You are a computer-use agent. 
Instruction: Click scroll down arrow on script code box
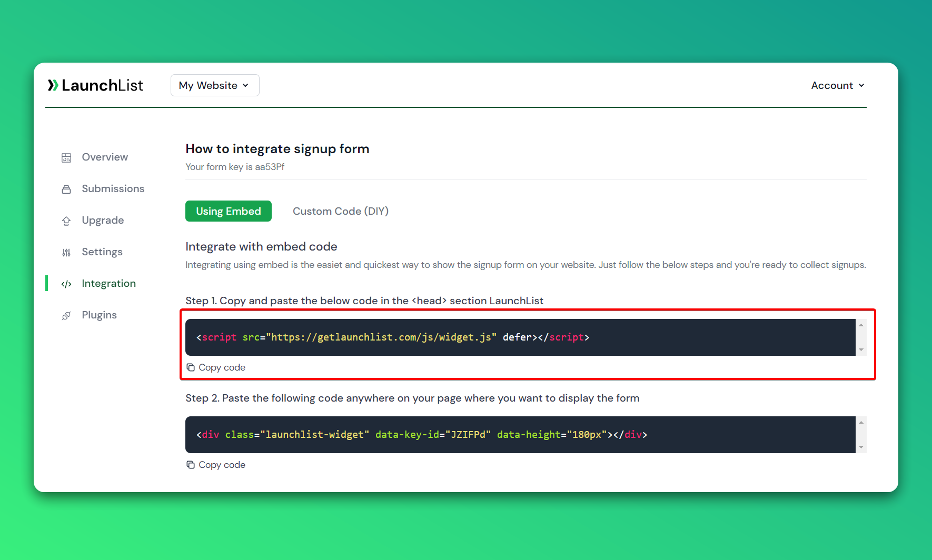tap(861, 349)
